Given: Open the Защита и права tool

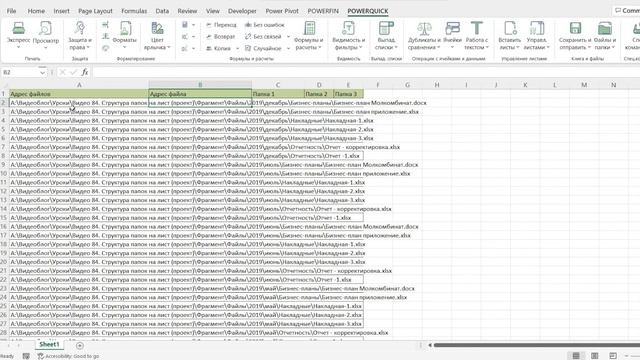Looking at the screenshot, I should [x=80, y=36].
